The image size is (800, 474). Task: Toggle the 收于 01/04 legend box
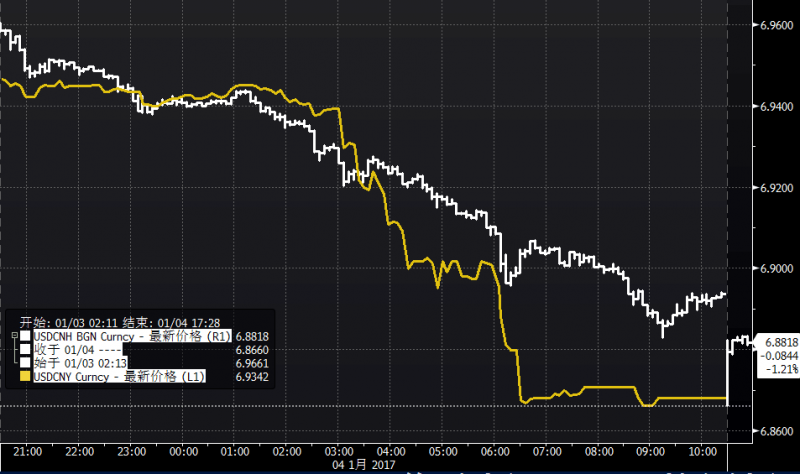click(x=26, y=352)
